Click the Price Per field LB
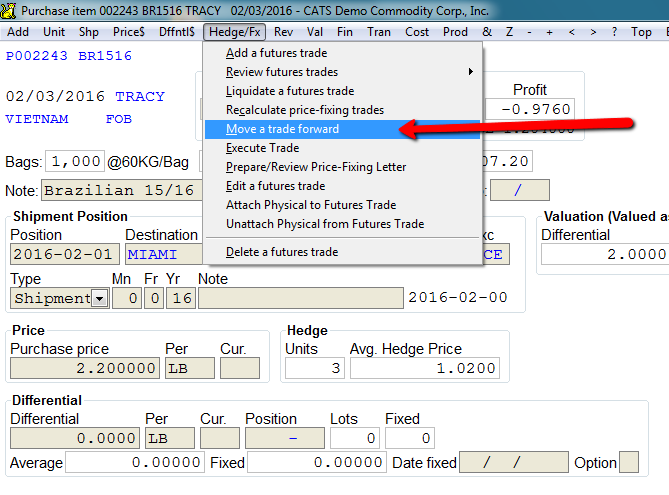669x495 pixels. pos(190,368)
